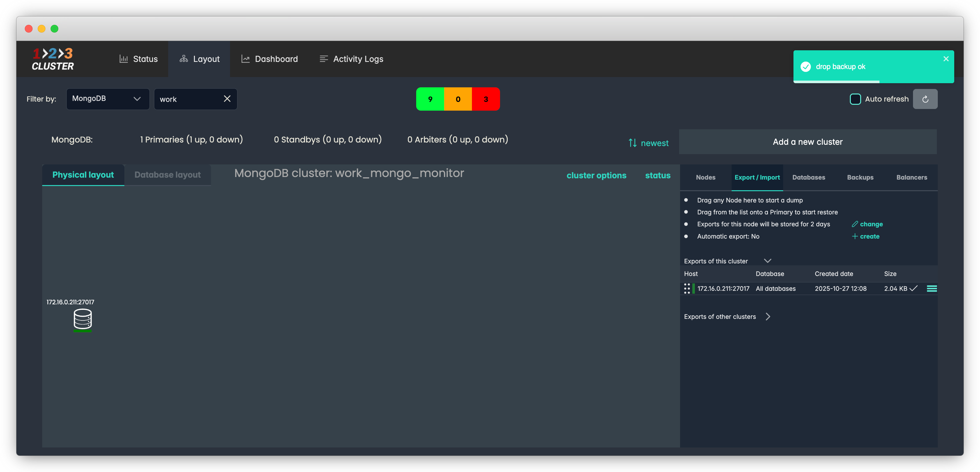980x472 pixels.
Task: Click the red status counter showing 3
Action: (485, 99)
